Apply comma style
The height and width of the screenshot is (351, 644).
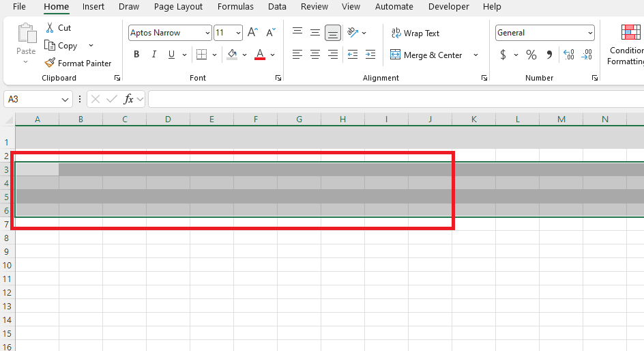[x=549, y=55]
